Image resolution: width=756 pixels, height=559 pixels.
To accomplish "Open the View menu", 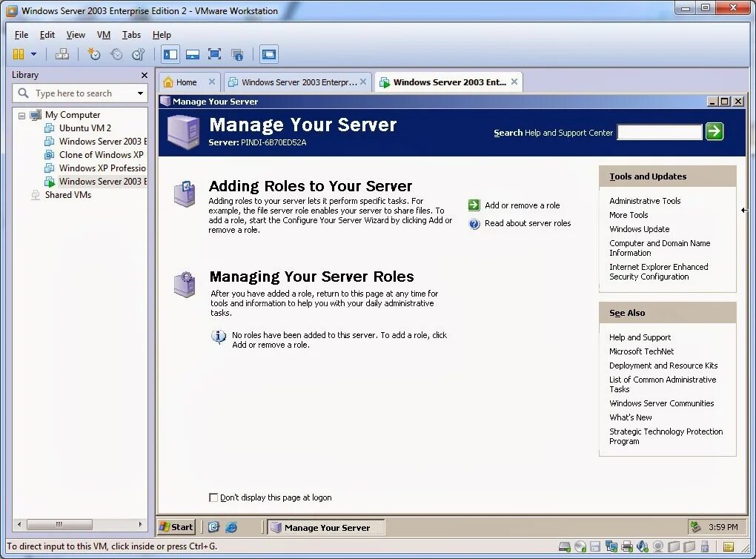I will pos(76,35).
